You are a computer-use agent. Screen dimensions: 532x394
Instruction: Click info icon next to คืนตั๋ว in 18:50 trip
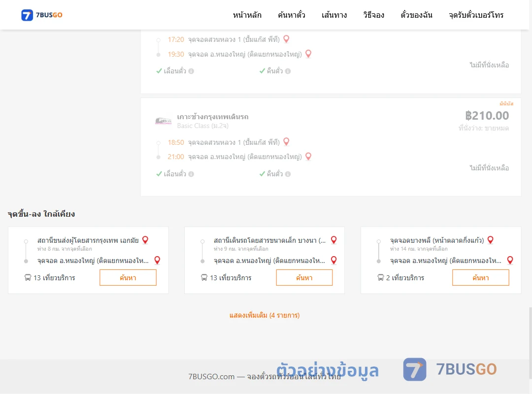[288, 174]
